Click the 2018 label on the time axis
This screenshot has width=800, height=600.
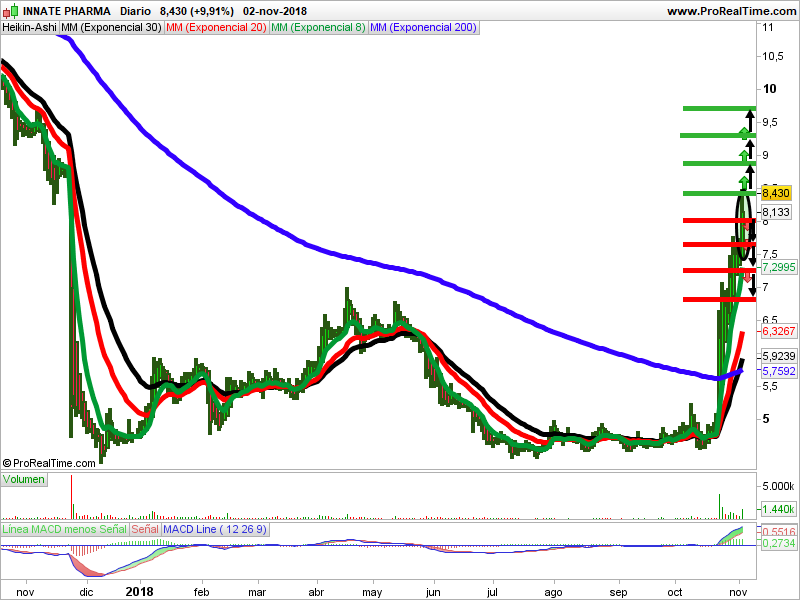coord(139,592)
